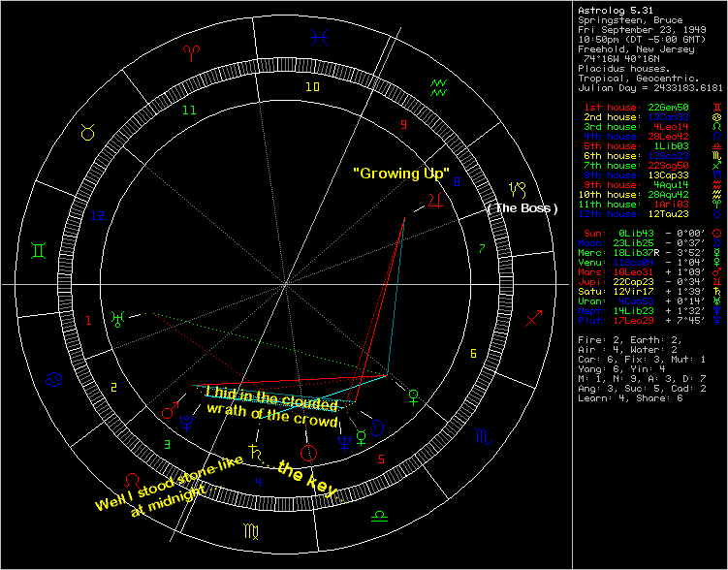Viewport: 728px width, 570px height.
Task: Click the yellow "Growing Up" caption
Action: click(x=401, y=174)
